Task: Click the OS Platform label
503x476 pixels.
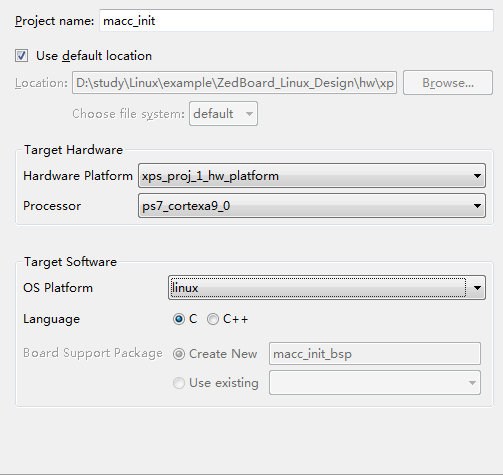Action: tap(58, 288)
